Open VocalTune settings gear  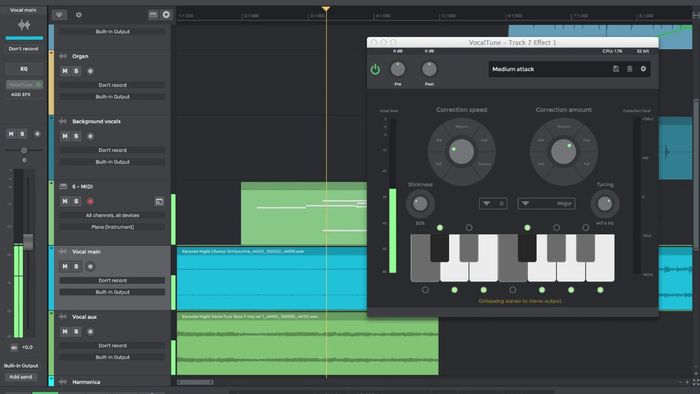tap(643, 69)
